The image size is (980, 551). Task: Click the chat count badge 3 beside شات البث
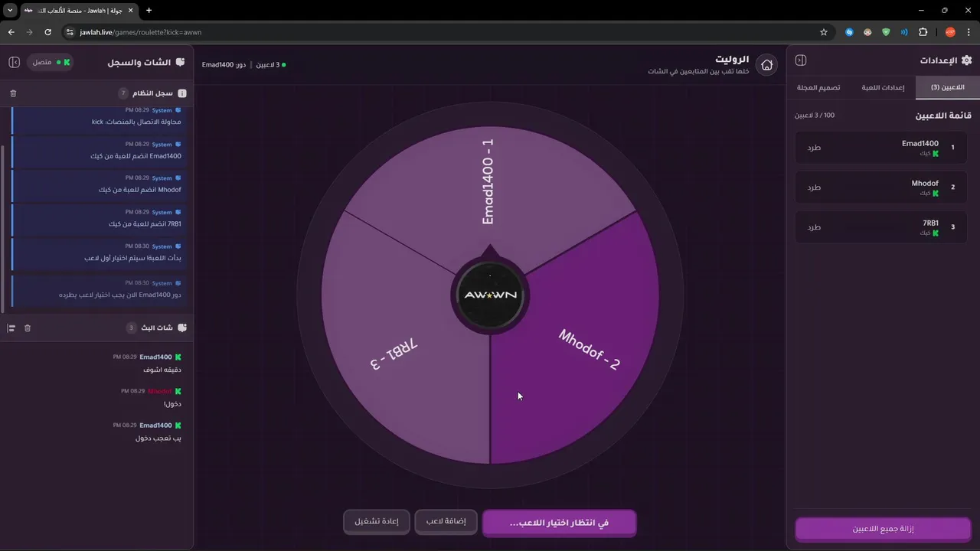pos(131,328)
